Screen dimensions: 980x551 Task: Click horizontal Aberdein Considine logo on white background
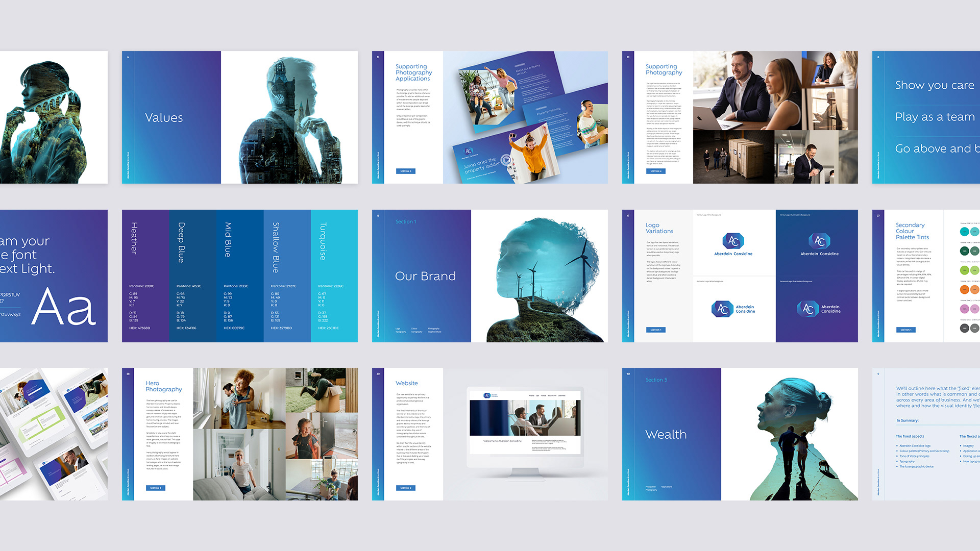733,309
